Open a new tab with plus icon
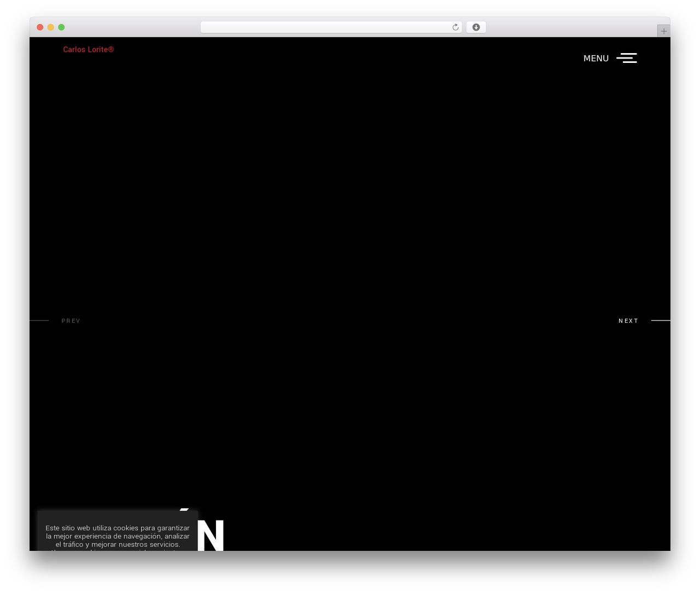The height and width of the screenshot is (593, 700). [x=664, y=31]
